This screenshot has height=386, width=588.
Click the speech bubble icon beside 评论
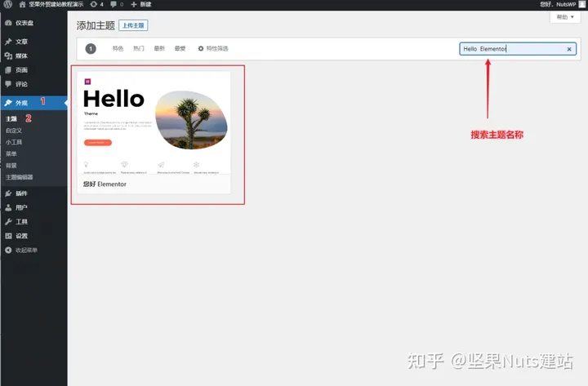(x=8, y=84)
